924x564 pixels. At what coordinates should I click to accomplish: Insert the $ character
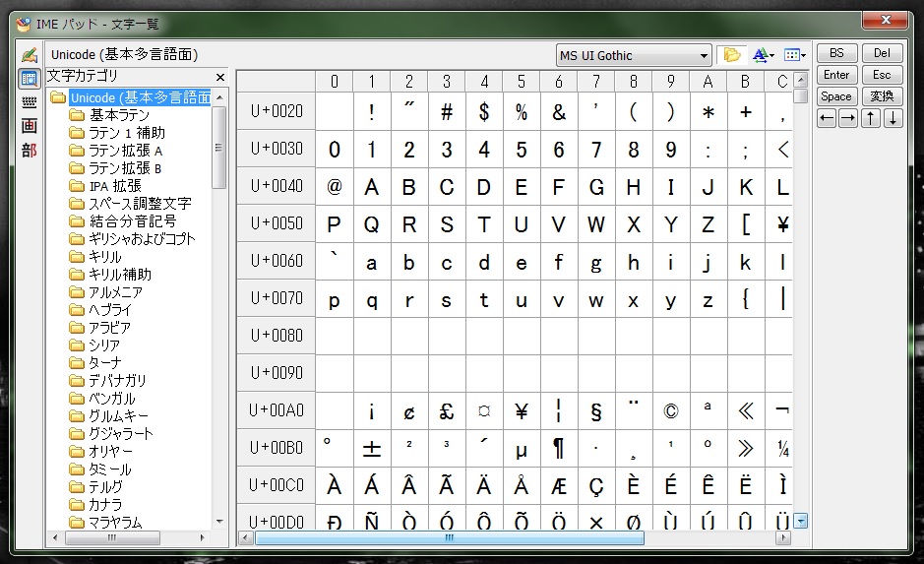[x=484, y=112]
